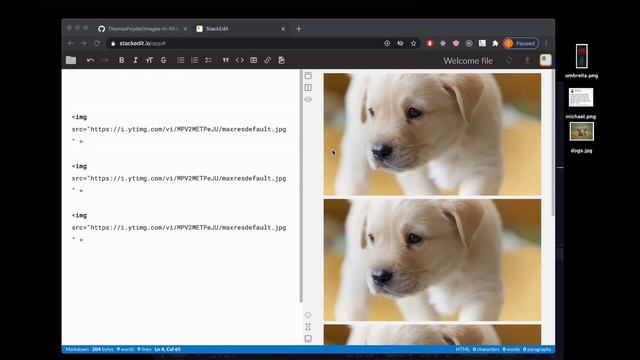Click the first puppy image in preview
640x360 pixels.
pyautogui.click(x=432, y=134)
